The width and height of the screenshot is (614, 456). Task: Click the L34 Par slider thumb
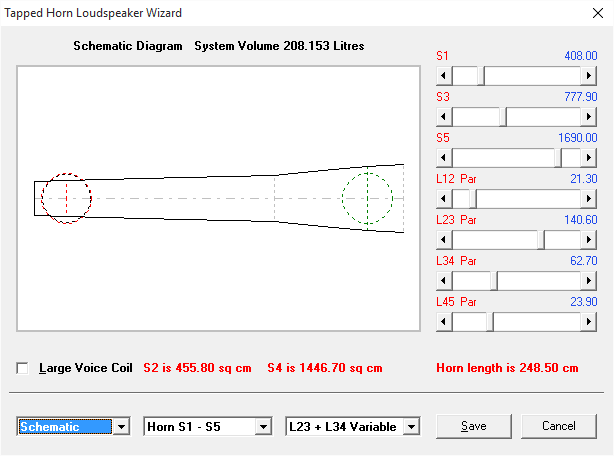494,281
